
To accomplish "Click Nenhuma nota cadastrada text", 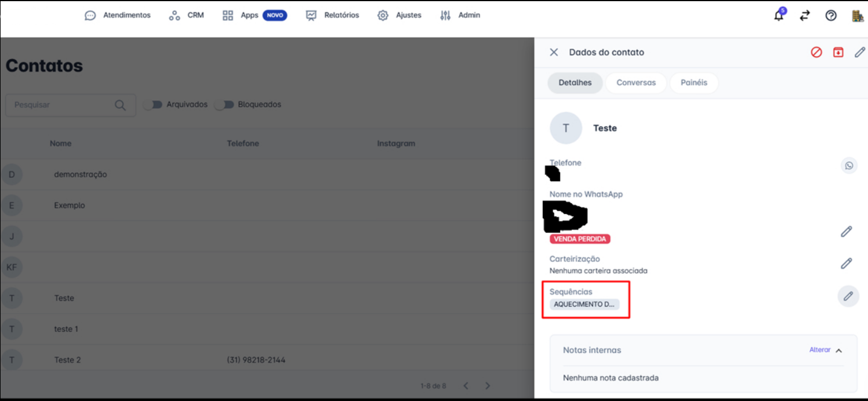I will pos(611,378).
